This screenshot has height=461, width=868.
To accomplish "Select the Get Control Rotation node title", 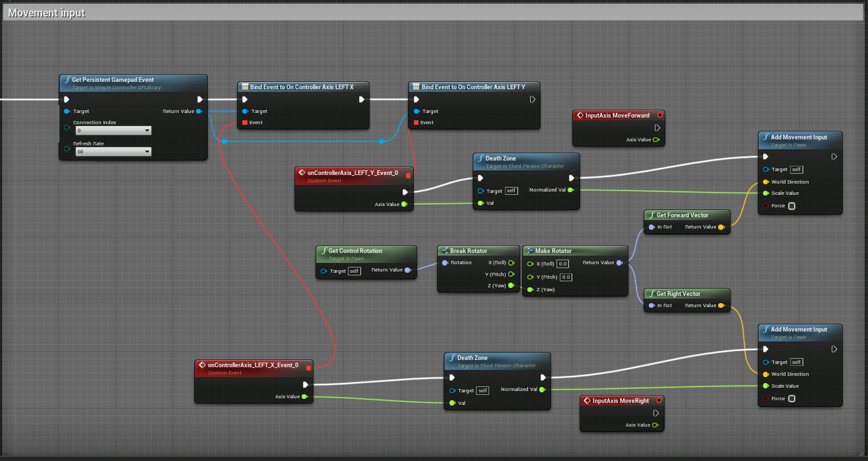I will (355, 251).
